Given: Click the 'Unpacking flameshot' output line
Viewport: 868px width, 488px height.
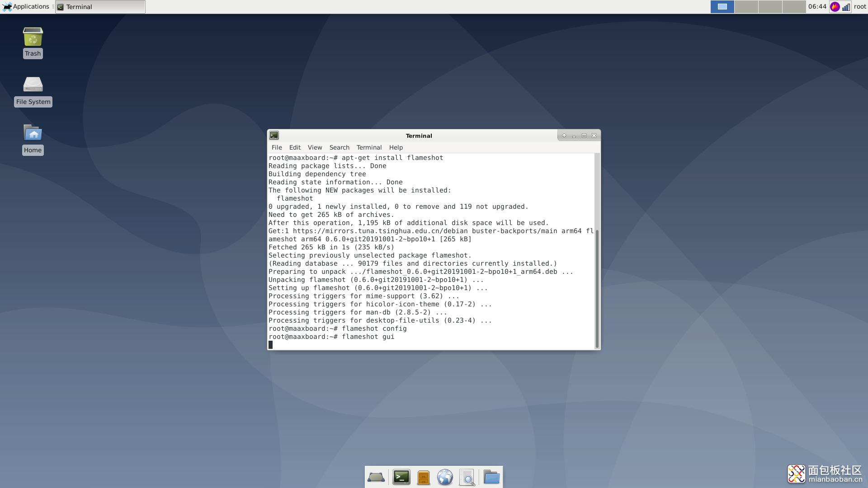Looking at the screenshot, I should [x=376, y=280].
